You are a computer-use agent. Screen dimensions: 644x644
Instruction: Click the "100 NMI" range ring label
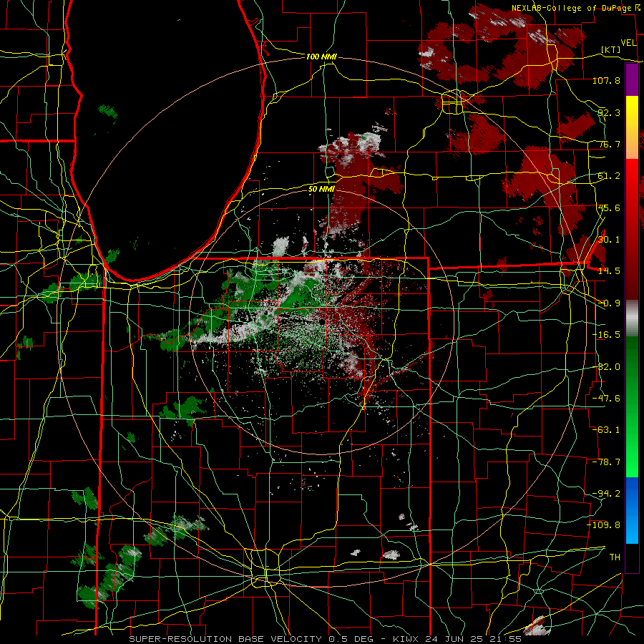pos(321,57)
